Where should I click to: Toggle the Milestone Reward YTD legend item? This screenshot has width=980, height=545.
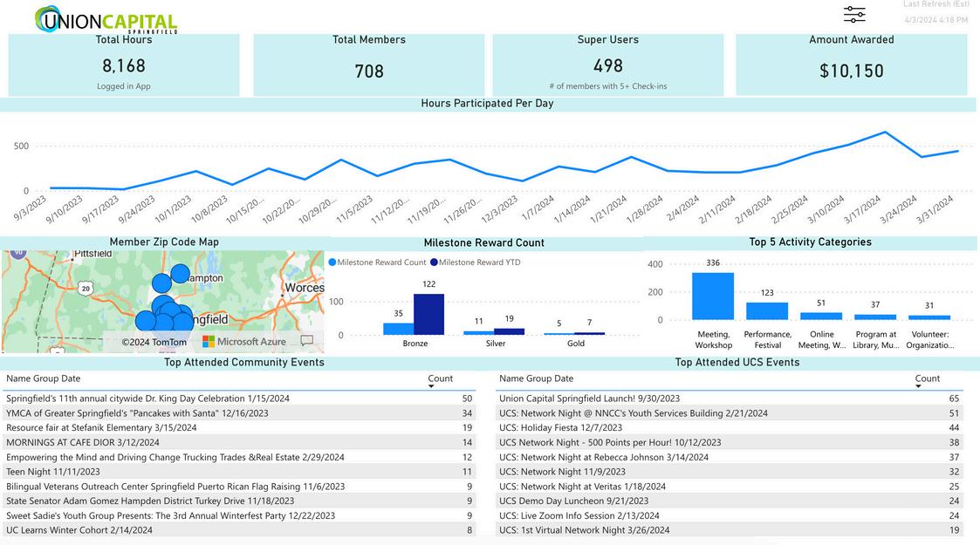[x=476, y=262]
